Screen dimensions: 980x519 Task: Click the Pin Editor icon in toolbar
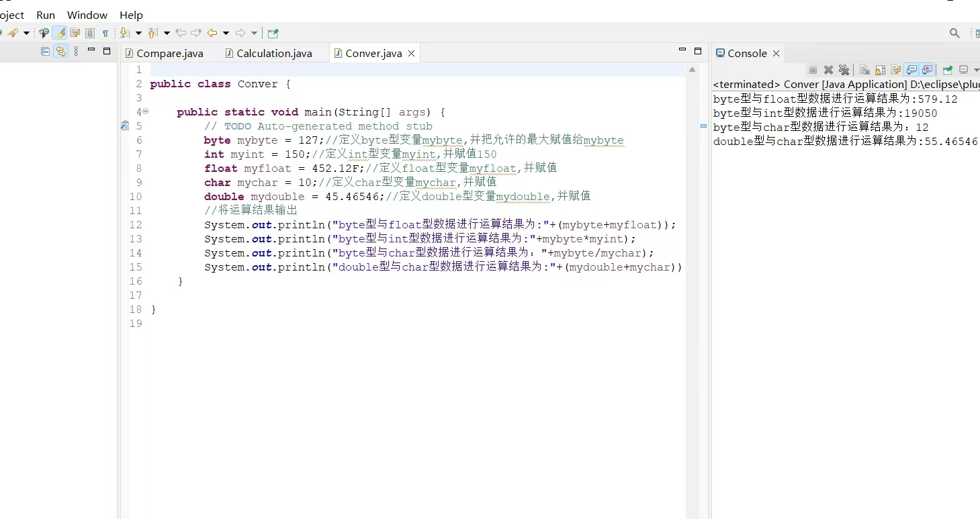point(273,33)
